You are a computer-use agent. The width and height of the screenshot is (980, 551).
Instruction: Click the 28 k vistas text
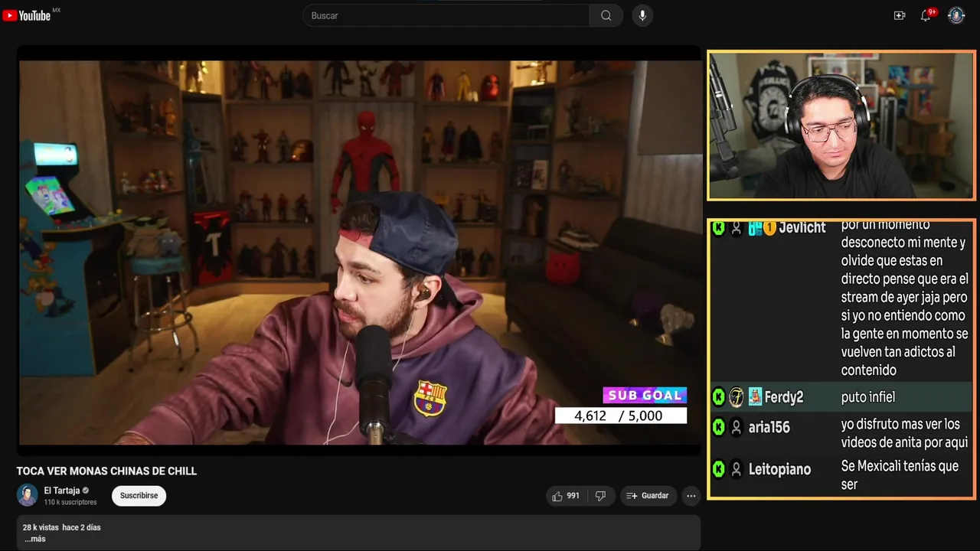(40, 527)
